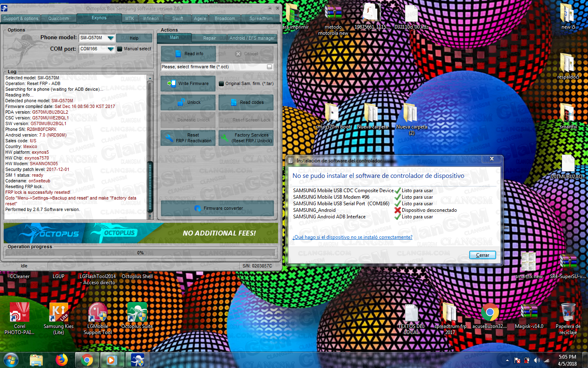The height and width of the screenshot is (368, 588).
Task: Open the smartfix folder icon
Action: click(568, 116)
